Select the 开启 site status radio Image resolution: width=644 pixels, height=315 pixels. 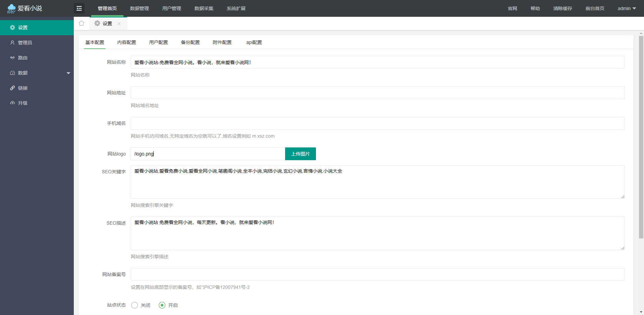coord(162,305)
